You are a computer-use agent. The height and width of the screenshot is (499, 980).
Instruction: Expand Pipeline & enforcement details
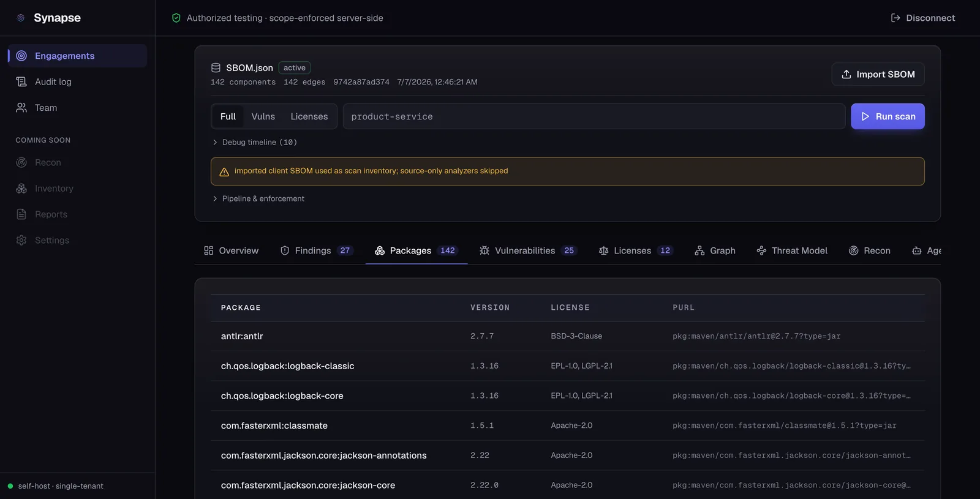click(258, 198)
